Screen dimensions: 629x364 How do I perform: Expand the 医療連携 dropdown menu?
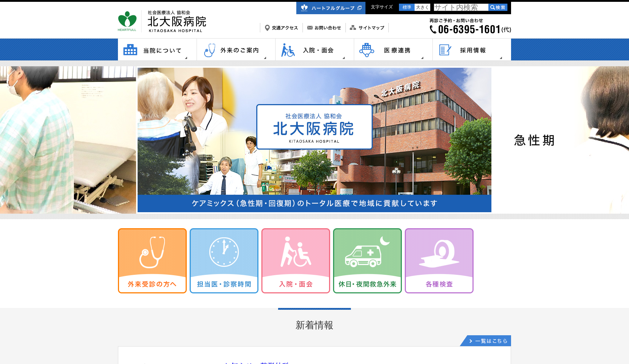(393, 50)
